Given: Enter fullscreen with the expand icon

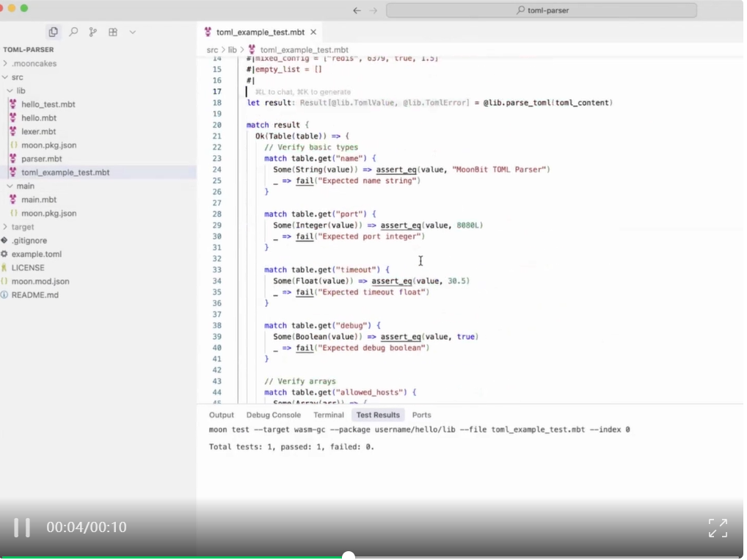Looking at the screenshot, I should click(x=718, y=528).
